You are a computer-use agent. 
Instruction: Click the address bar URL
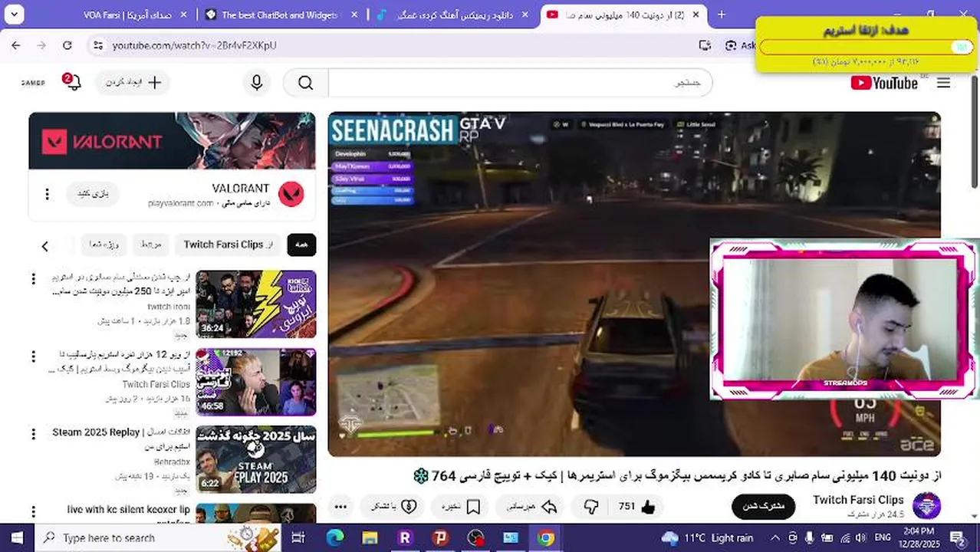[194, 45]
